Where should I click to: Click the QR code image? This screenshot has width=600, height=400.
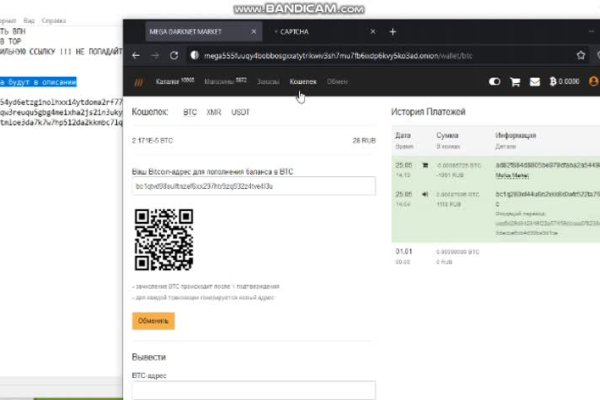pos(163,240)
